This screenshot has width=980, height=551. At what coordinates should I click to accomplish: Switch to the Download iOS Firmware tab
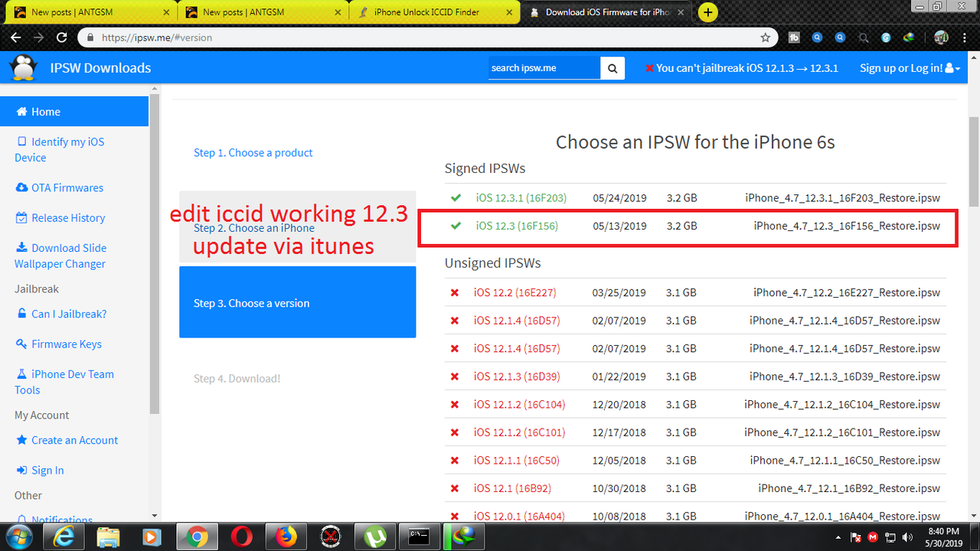(x=607, y=12)
